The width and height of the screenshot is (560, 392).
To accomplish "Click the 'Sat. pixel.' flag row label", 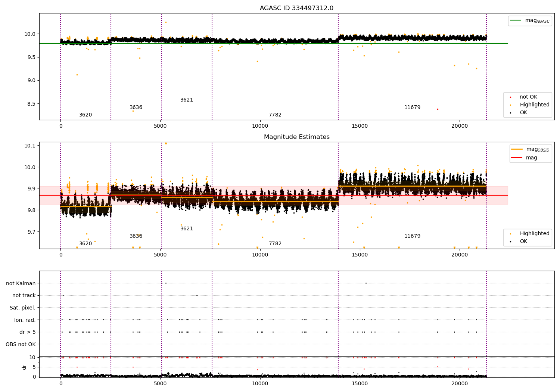I will [x=23, y=308].
